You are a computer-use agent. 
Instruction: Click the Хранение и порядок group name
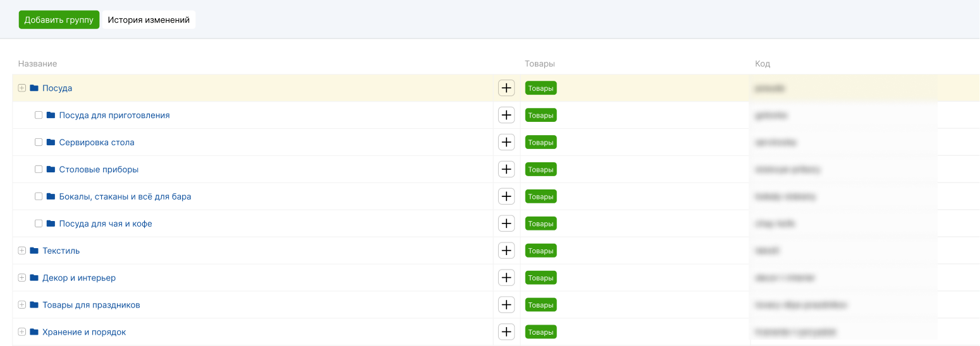tap(84, 332)
